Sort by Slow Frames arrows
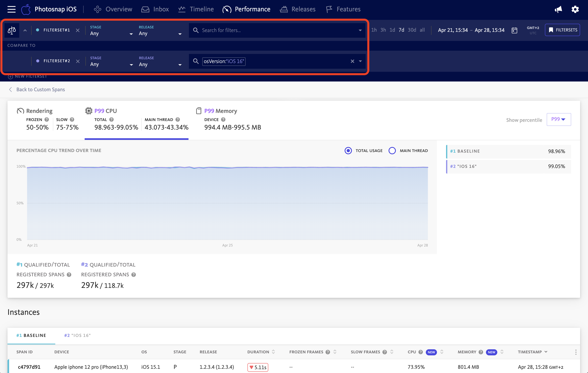This screenshot has width=588, height=373. (x=392, y=352)
